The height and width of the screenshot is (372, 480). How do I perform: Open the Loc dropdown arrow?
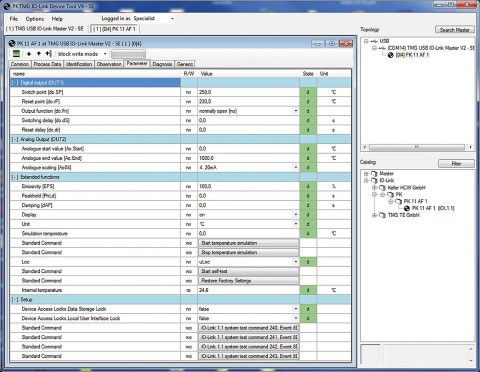click(x=295, y=262)
